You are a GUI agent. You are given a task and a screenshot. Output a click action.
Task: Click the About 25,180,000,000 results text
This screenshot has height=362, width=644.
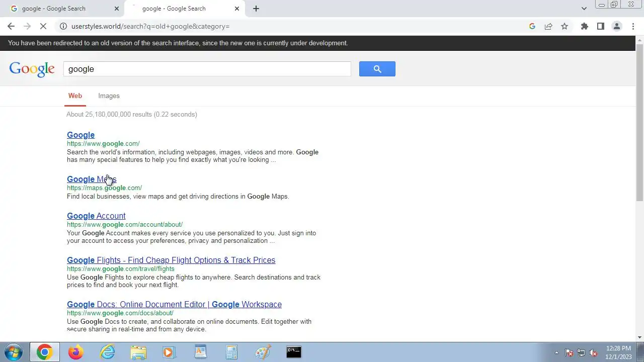pos(131,114)
